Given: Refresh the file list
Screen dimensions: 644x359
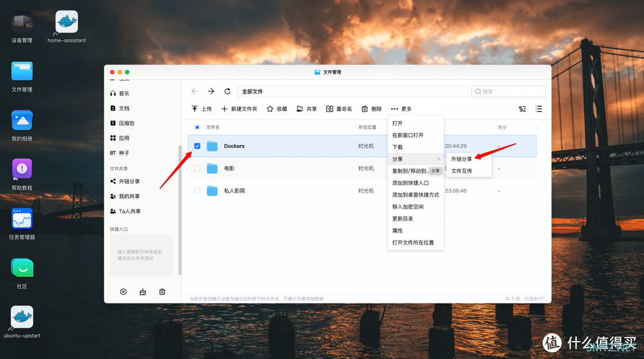Looking at the screenshot, I should [x=227, y=91].
